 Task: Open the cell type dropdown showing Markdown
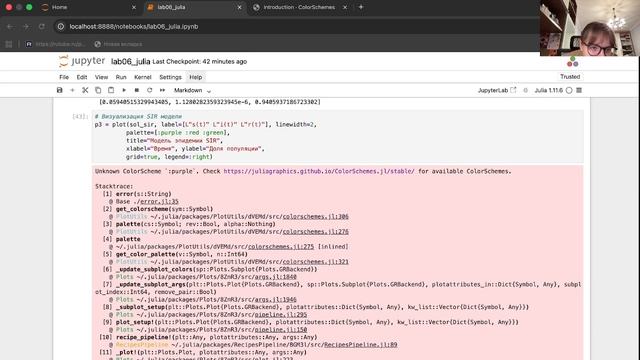click(x=192, y=90)
